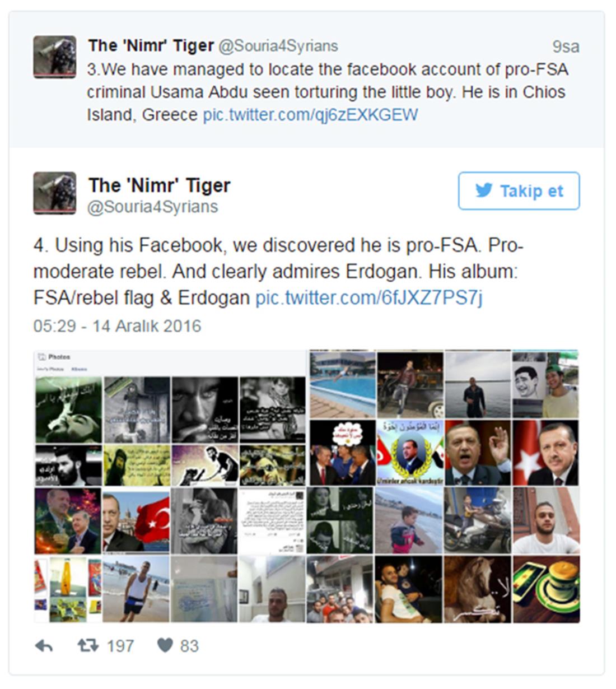Click The 'Nimr' Tiger name in the main tweet
616x689 pixels.
[160, 185]
